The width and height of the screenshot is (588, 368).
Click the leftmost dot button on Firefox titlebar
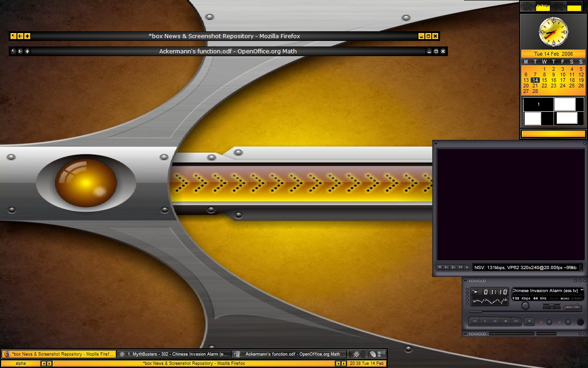point(13,36)
